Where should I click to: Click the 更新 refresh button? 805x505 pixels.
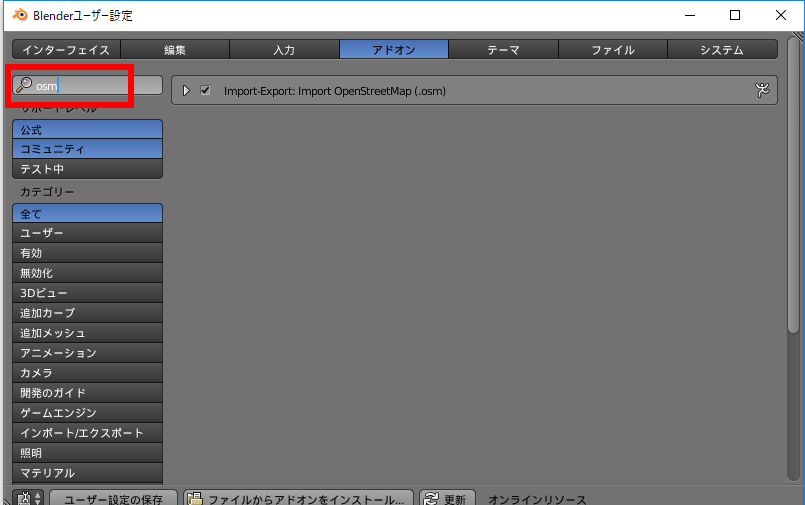click(447, 498)
